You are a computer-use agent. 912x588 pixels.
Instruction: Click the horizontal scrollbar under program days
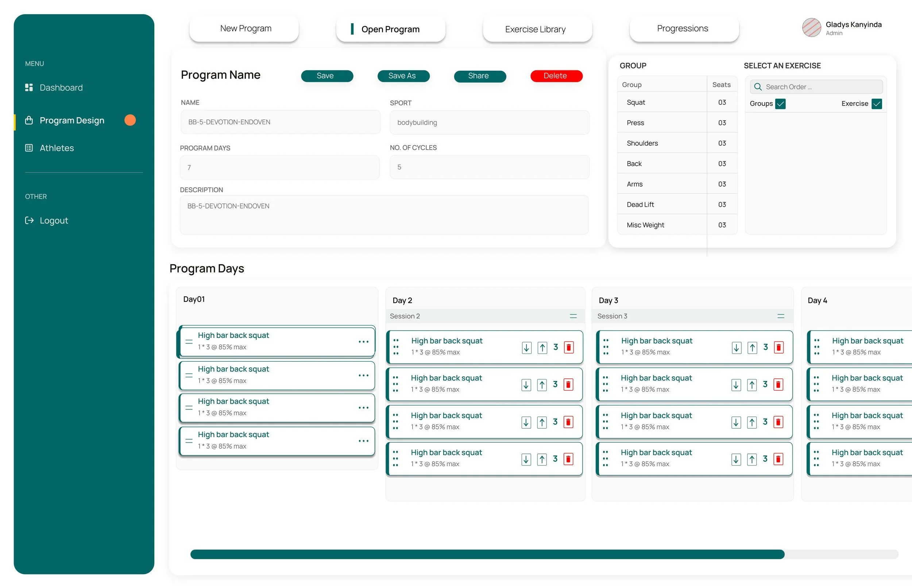coord(487,554)
